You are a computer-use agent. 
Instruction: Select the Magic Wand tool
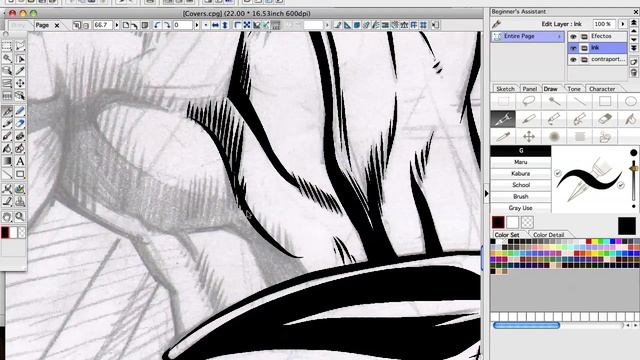coord(7,58)
